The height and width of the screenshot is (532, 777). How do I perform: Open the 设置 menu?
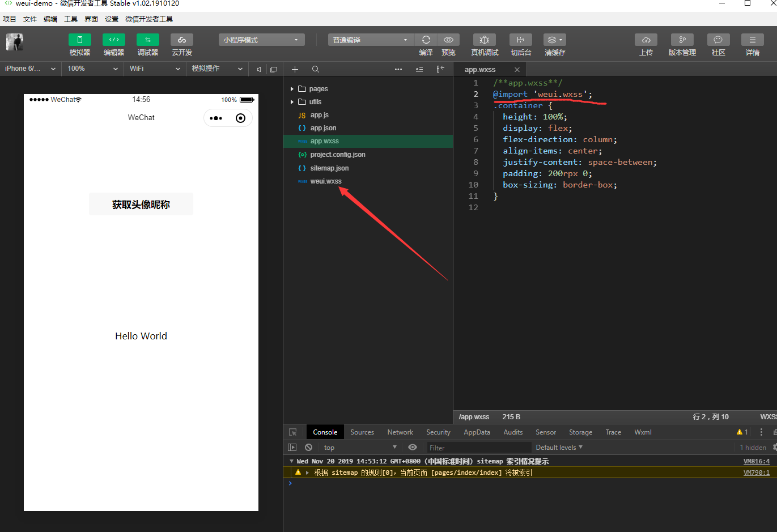pyautogui.click(x=112, y=19)
